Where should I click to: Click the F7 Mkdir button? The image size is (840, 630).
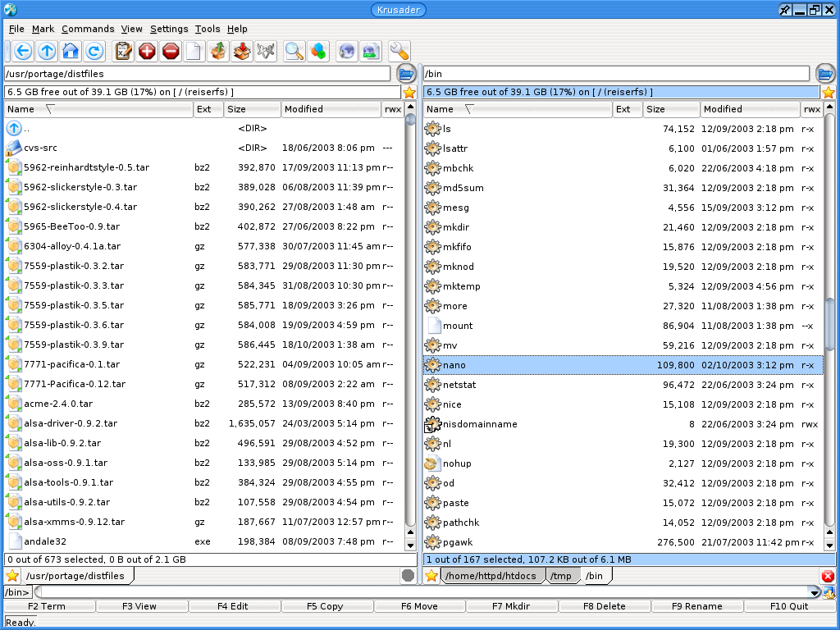[511, 606]
